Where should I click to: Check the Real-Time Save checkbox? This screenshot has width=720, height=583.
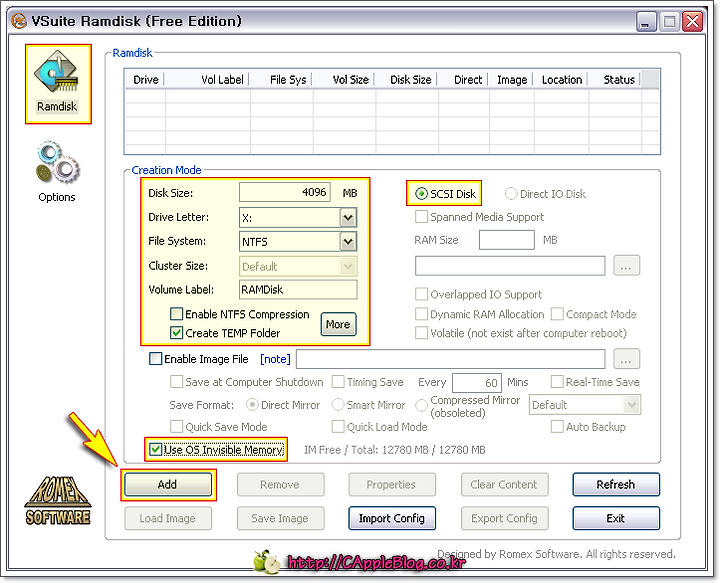pyautogui.click(x=557, y=382)
